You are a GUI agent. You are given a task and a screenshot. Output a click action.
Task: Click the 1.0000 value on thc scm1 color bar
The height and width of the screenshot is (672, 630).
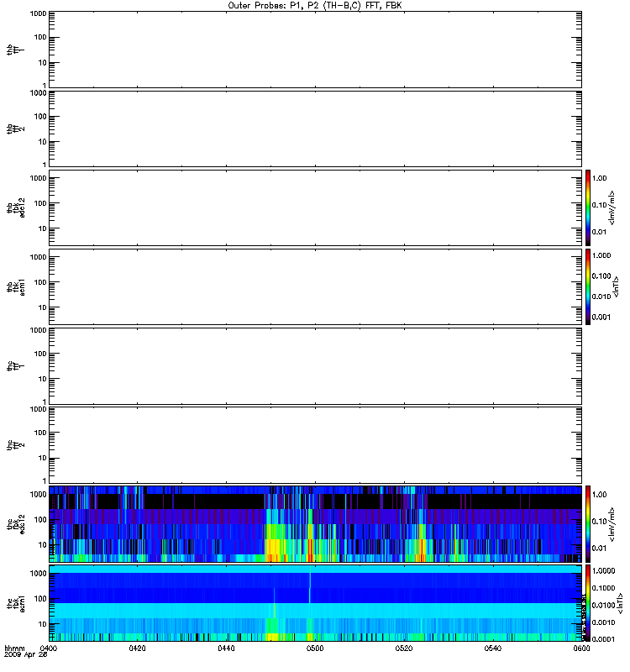coord(603,571)
